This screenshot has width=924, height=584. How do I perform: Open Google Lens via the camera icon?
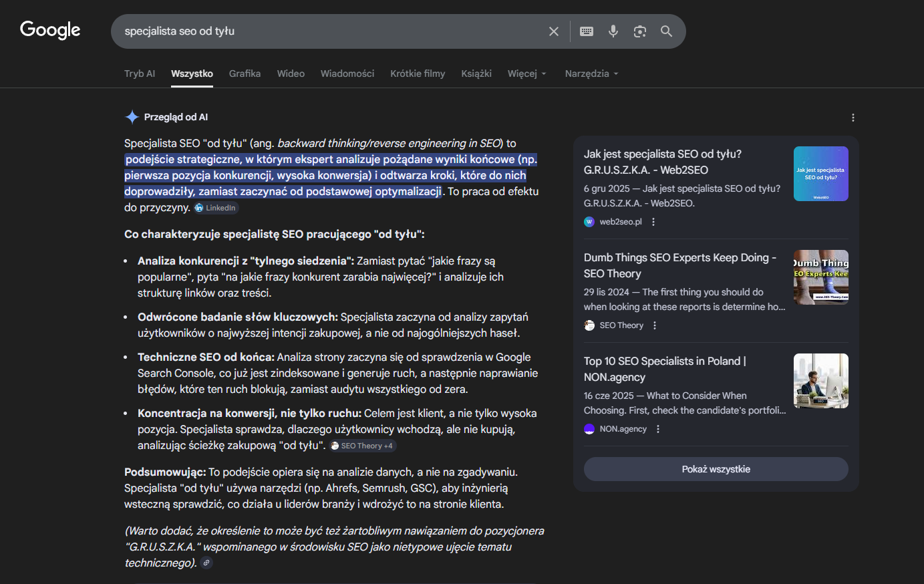tap(639, 31)
